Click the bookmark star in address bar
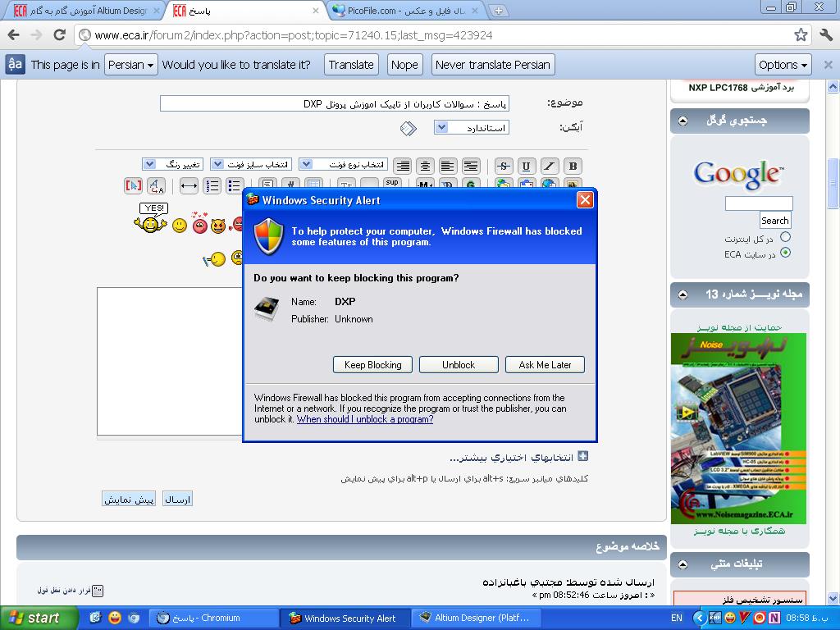 point(801,35)
